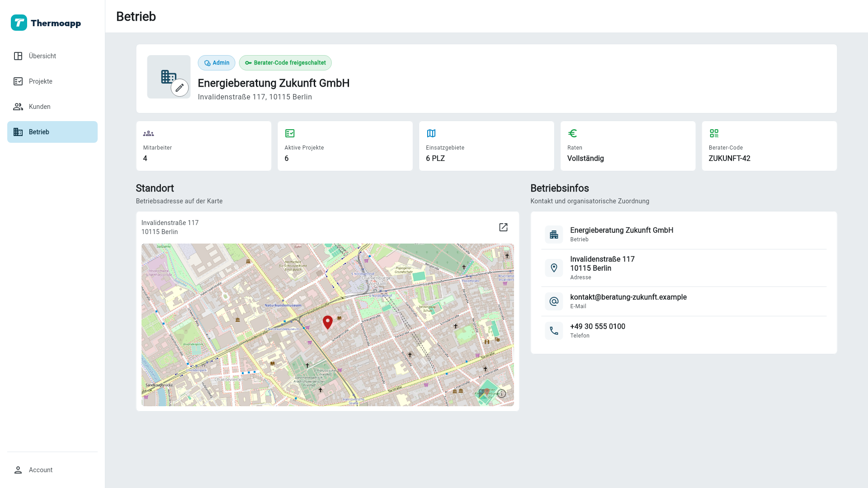Click the Energieberatung Zukunft GmbH heading

[x=274, y=83]
